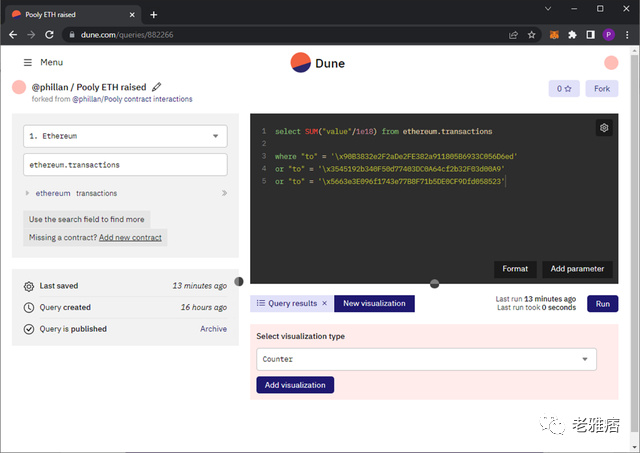Expand the ethereum transactions tree item

[x=28, y=193]
